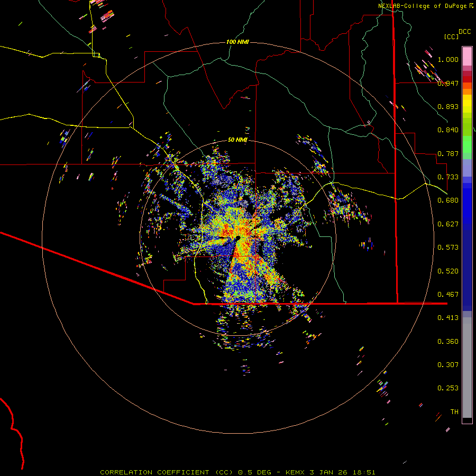Click the 100 NMI range ring label
Image resolution: width=476 pixels, height=476 pixels.
[x=237, y=42]
